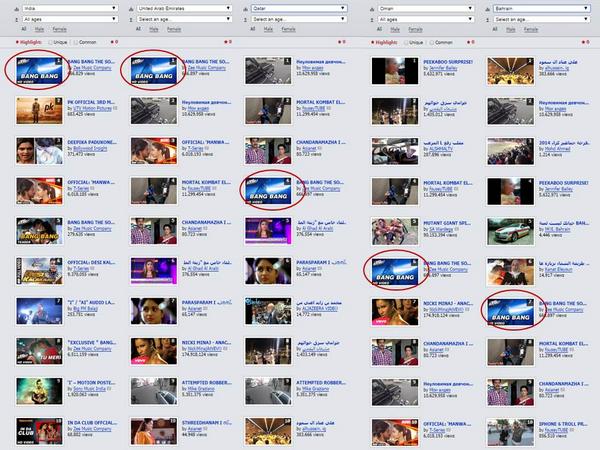Select All gender filter under Bahrain
This screenshot has height=450, width=600.
(x=495, y=29)
